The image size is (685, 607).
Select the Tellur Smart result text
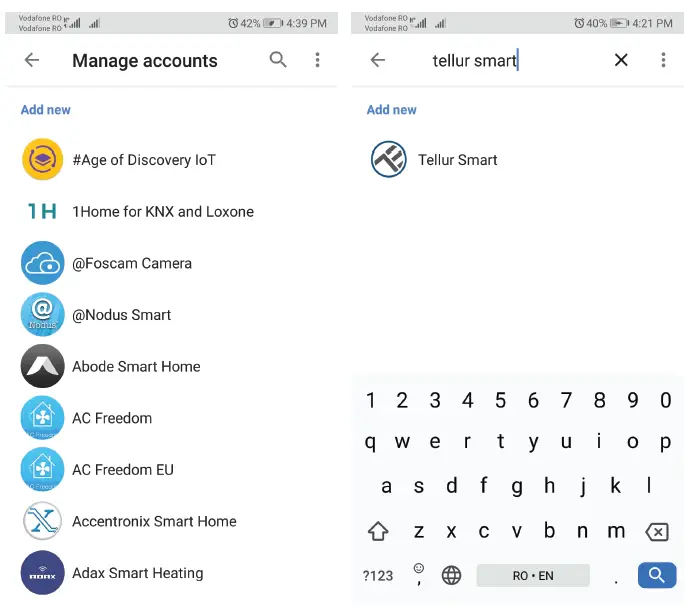click(x=457, y=160)
